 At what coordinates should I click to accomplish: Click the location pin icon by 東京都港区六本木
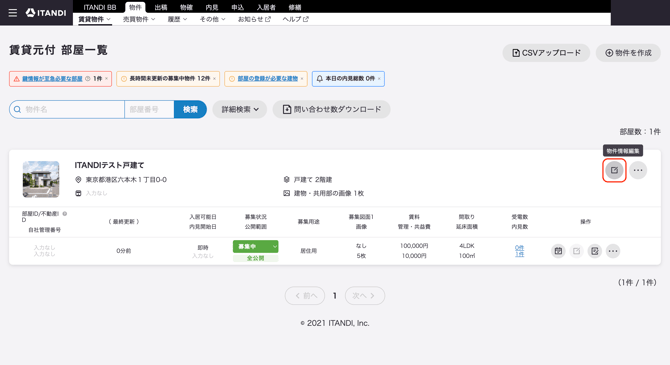78,180
